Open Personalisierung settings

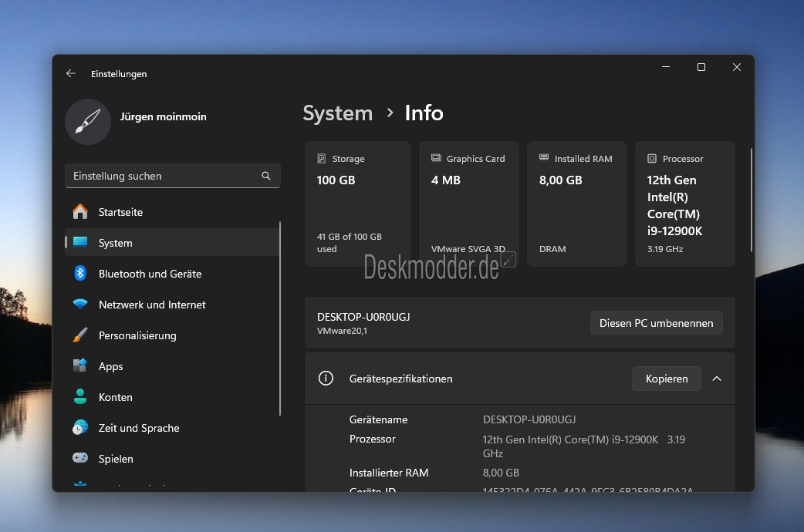click(x=172, y=335)
